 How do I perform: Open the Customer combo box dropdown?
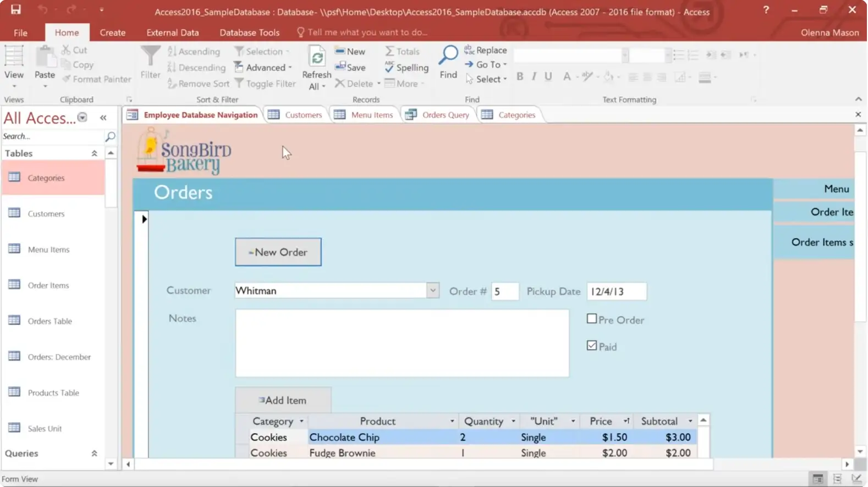point(433,290)
